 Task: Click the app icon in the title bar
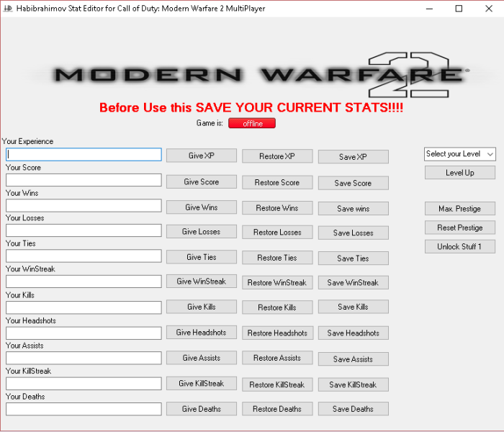click(x=8, y=9)
